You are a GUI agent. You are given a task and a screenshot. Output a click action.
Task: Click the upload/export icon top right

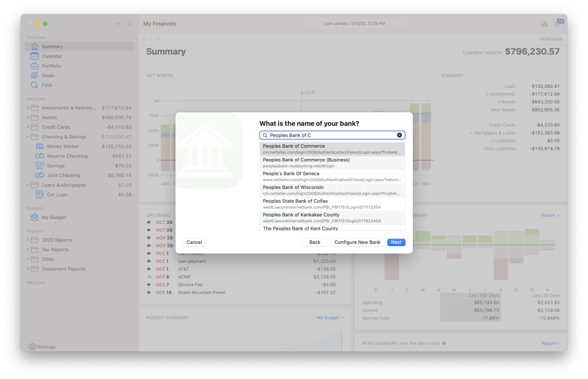coord(545,23)
